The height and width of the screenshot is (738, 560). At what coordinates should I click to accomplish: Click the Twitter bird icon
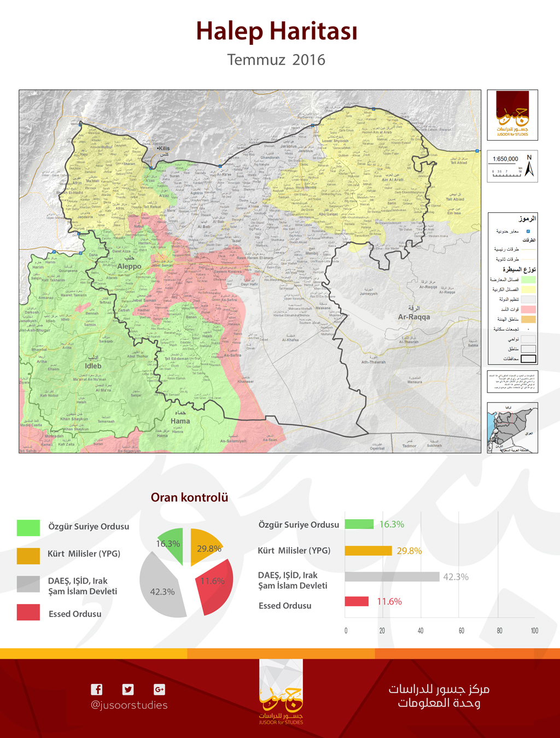click(128, 689)
